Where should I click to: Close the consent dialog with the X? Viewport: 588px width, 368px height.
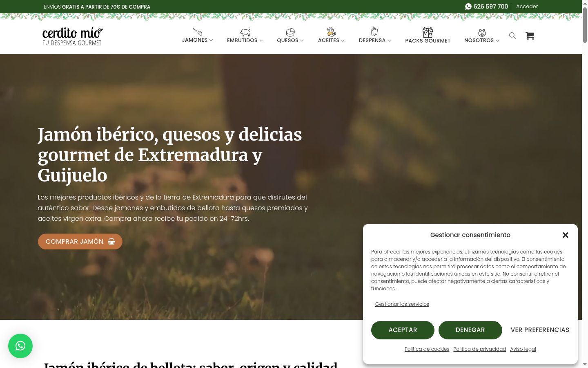566,235
